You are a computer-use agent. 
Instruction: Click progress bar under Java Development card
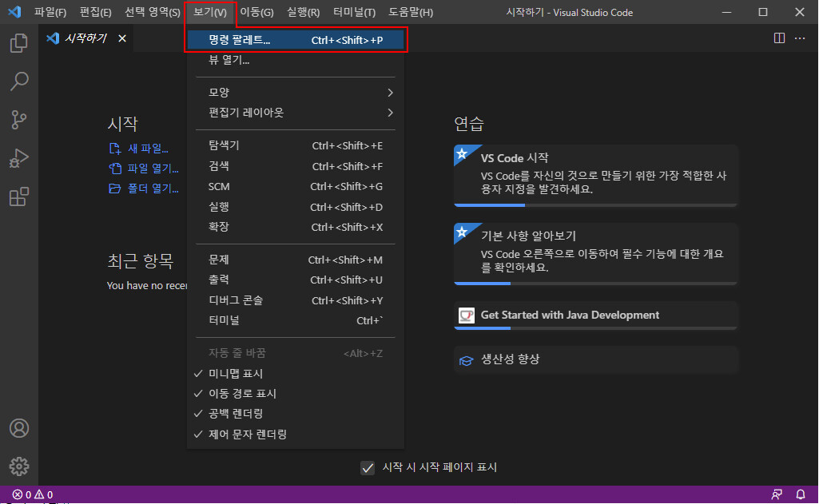595,328
